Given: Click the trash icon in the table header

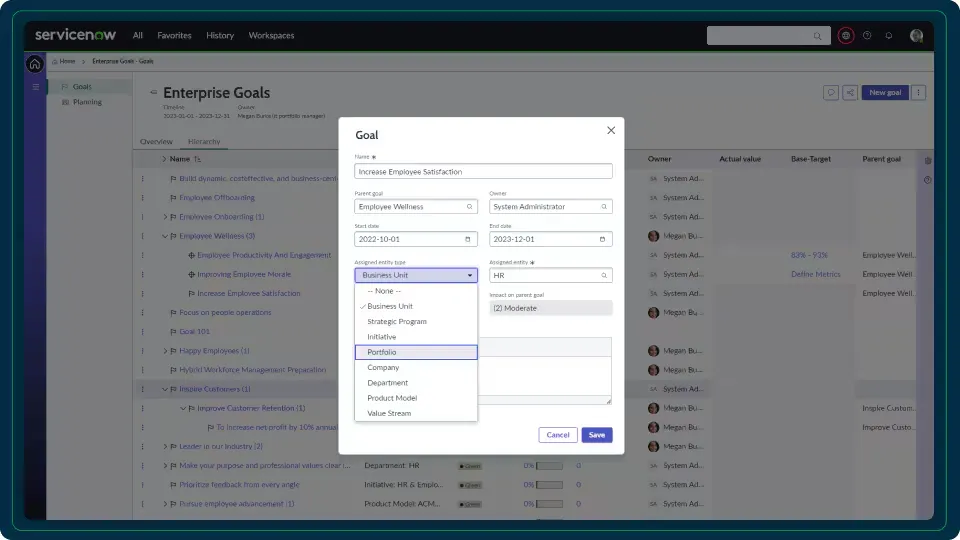Looking at the screenshot, I should pyautogui.click(x=928, y=160).
